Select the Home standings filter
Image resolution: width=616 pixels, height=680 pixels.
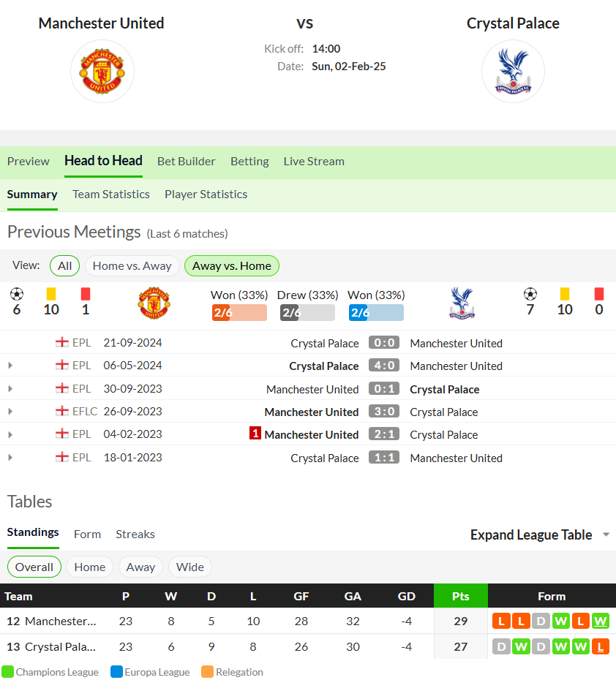(89, 567)
